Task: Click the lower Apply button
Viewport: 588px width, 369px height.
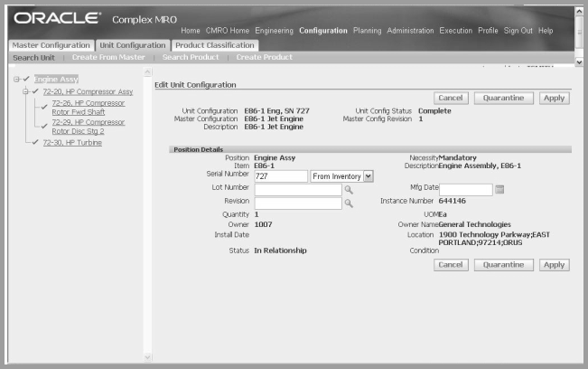Action: [x=555, y=265]
